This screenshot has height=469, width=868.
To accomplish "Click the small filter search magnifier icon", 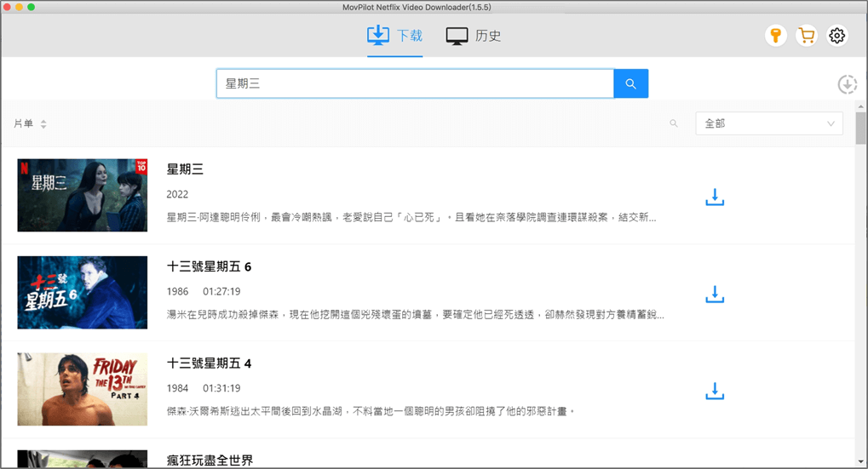I will click(674, 123).
